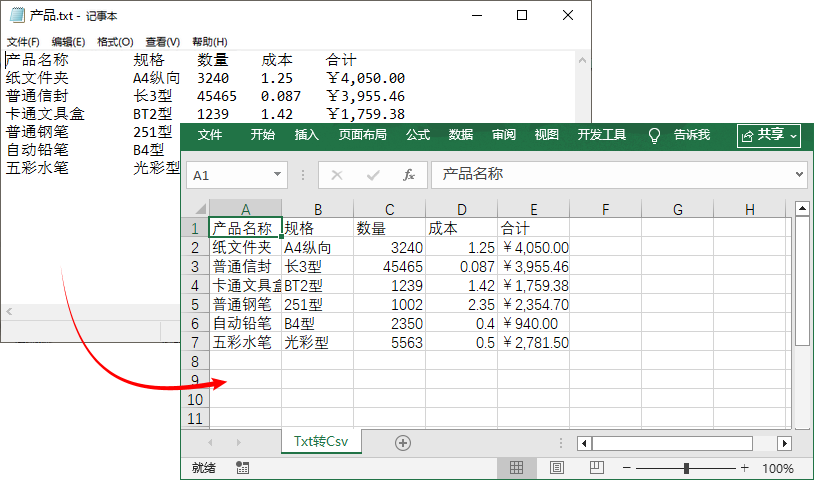Click the lightbulb Tell Me icon

(x=654, y=135)
